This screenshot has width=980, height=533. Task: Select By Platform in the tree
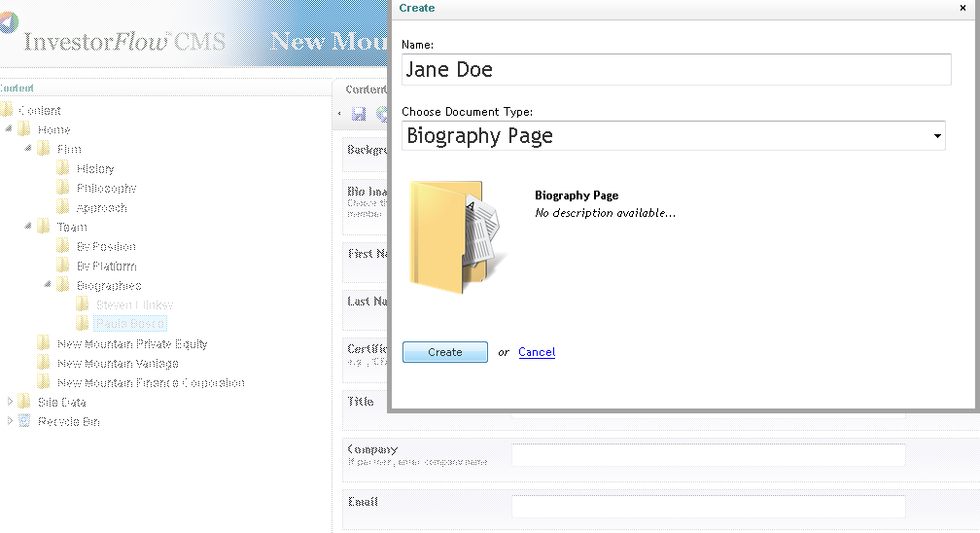point(106,266)
